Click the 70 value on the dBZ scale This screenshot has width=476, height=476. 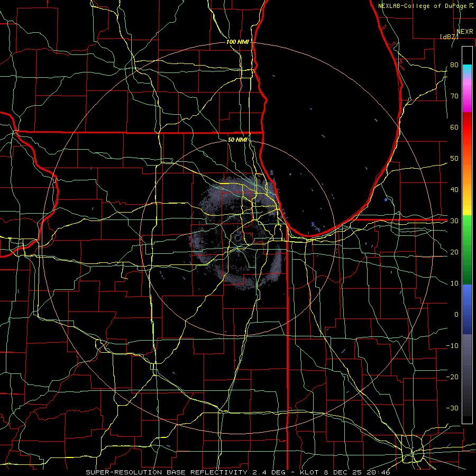(454, 96)
